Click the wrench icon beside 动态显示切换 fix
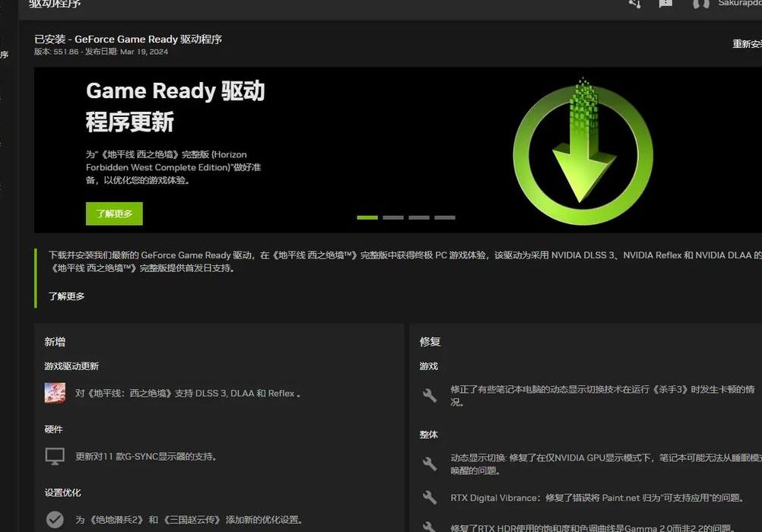The height and width of the screenshot is (532, 762). [x=430, y=464]
